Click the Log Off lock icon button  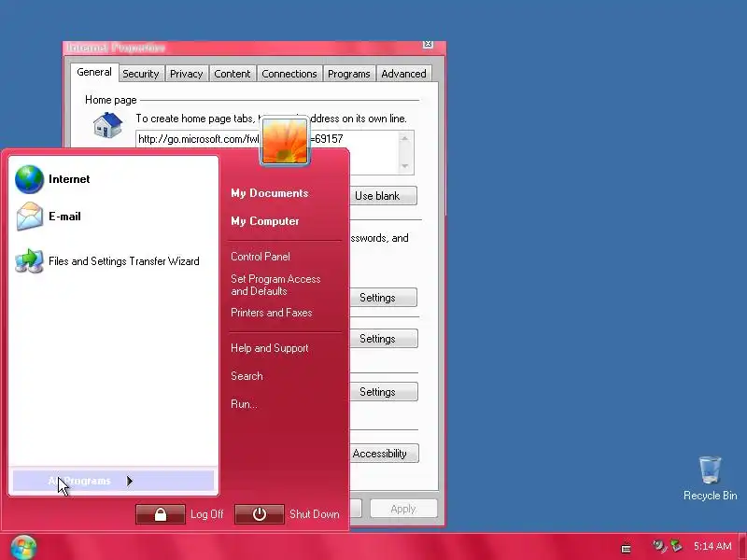161,514
